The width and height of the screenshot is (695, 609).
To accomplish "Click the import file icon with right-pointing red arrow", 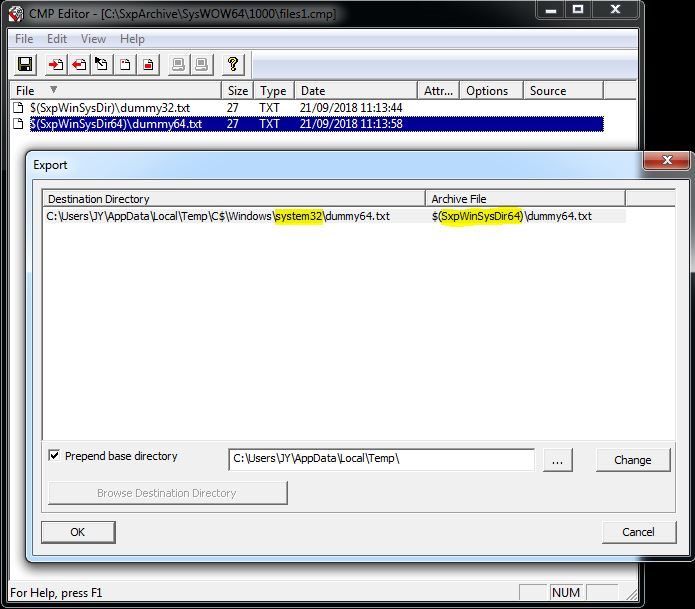I will pyautogui.click(x=55, y=65).
